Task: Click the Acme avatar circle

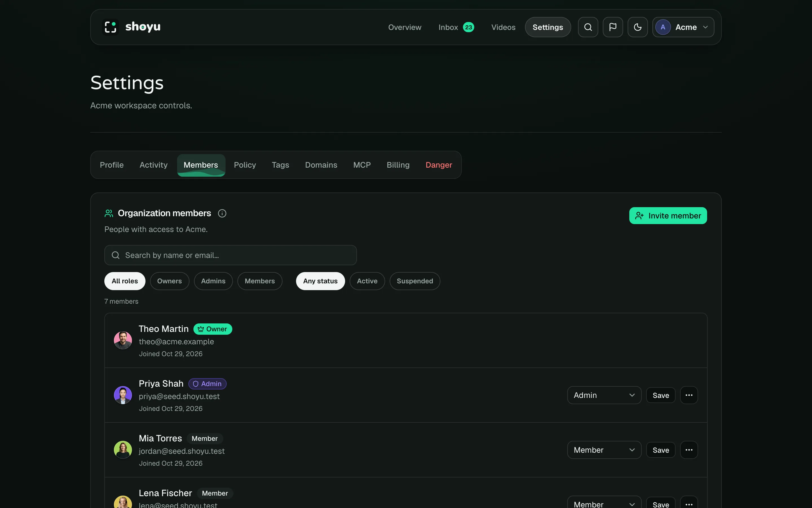Action: coord(663,27)
